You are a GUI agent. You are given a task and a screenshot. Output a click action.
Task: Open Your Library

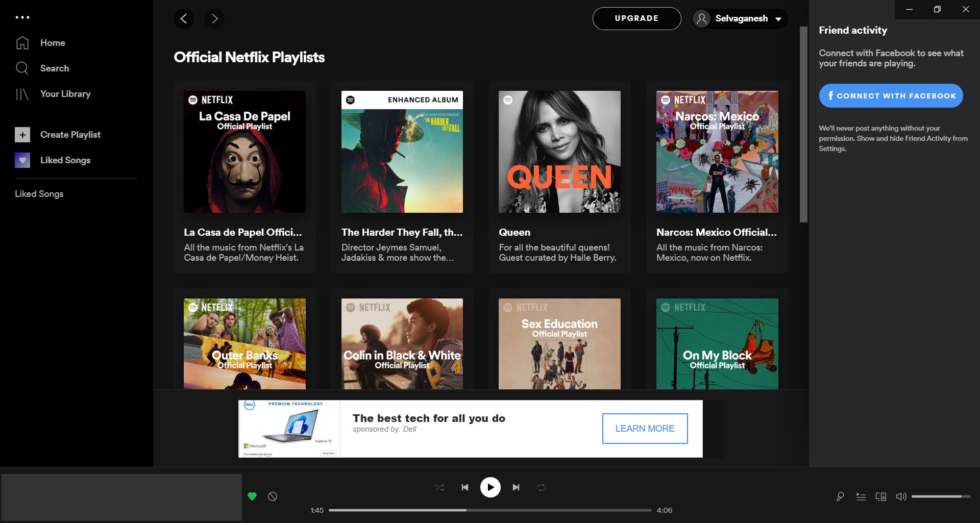[x=53, y=94]
